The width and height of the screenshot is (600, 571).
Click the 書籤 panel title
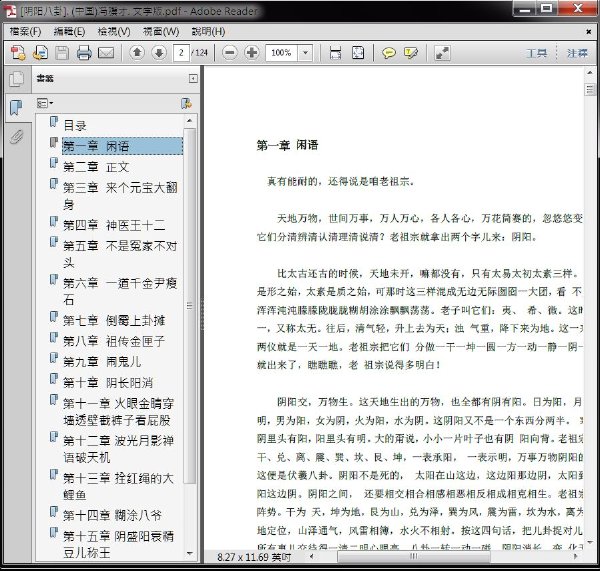pyautogui.click(x=45, y=78)
